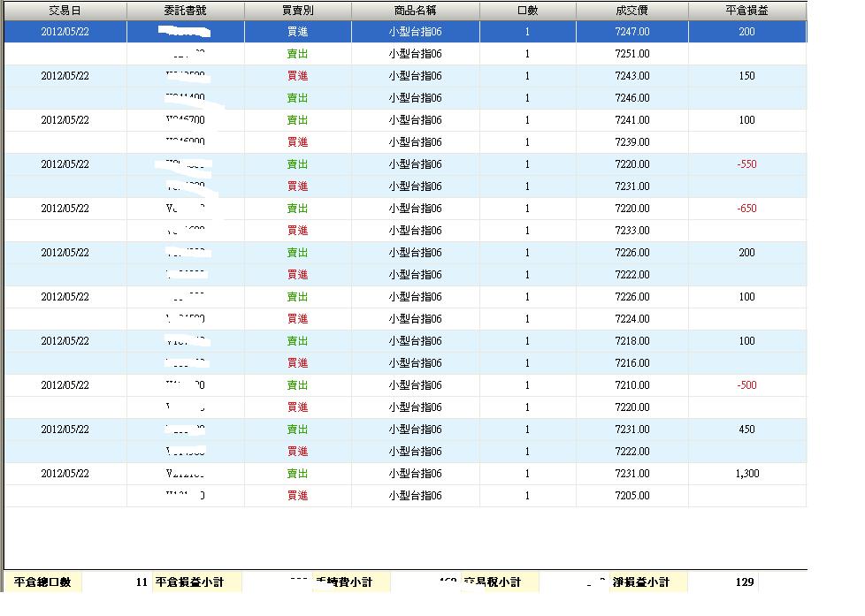The image size is (865, 616).
Task: Select the profit cell showing 150
Action: click(x=747, y=76)
